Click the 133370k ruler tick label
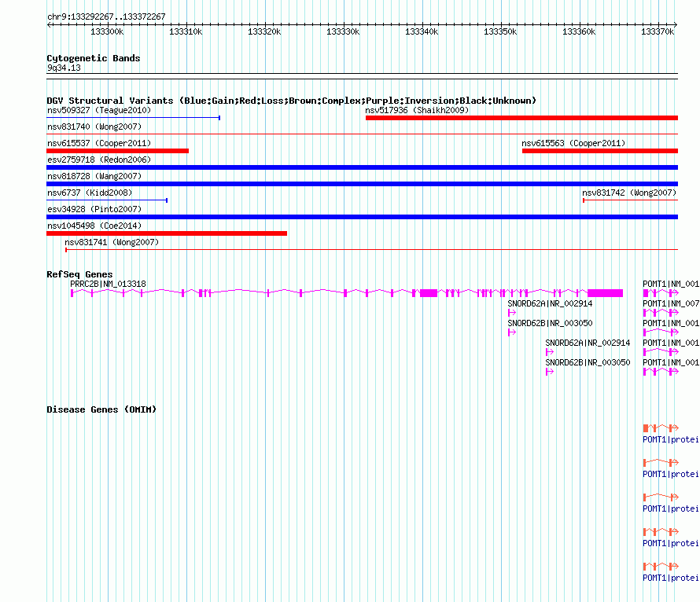Viewport: 700px width, 602px height. coord(658,31)
